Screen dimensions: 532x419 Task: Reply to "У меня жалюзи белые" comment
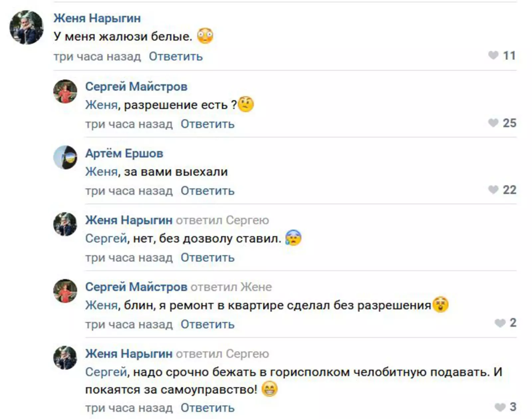point(176,57)
